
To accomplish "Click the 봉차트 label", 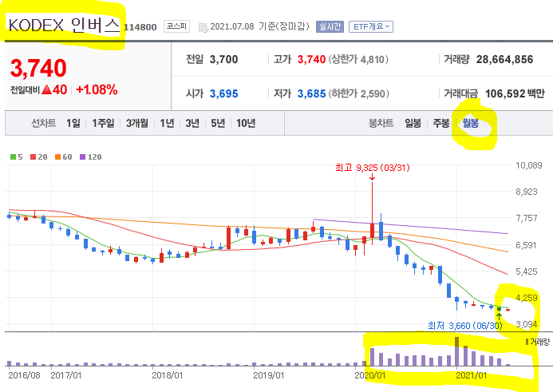I will pos(381,123).
